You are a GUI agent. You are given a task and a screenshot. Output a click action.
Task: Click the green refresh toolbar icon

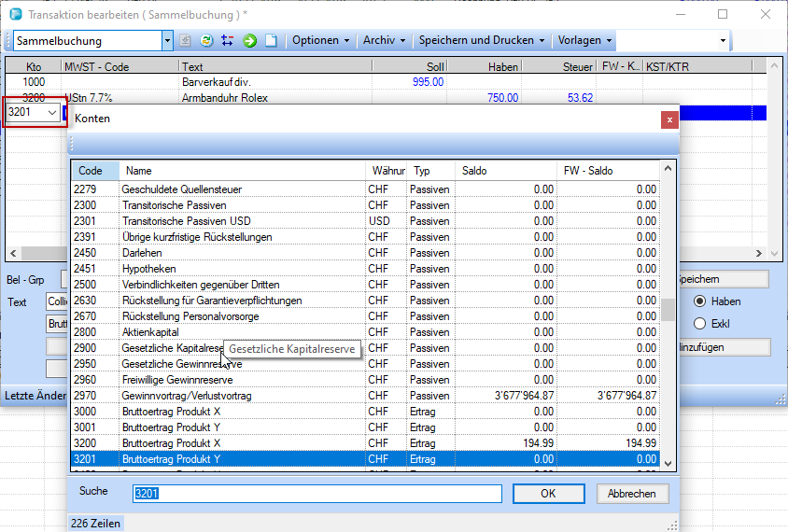[x=206, y=41]
